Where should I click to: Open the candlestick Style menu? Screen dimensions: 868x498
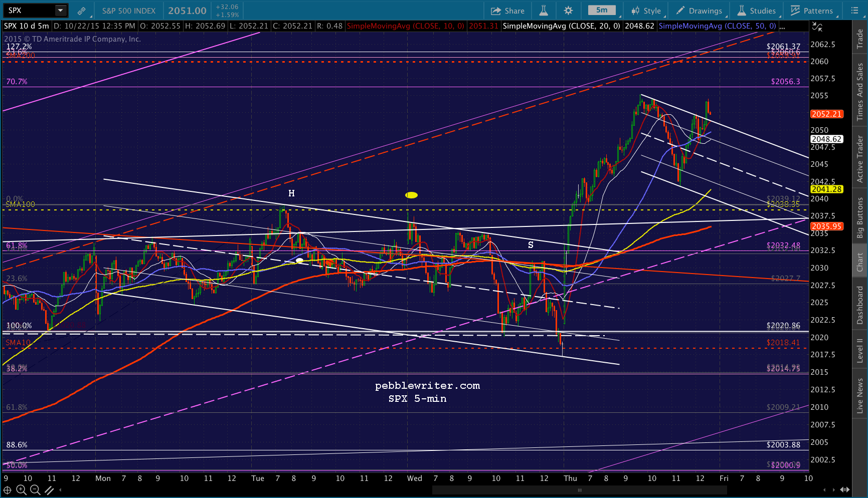pos(646,11)
